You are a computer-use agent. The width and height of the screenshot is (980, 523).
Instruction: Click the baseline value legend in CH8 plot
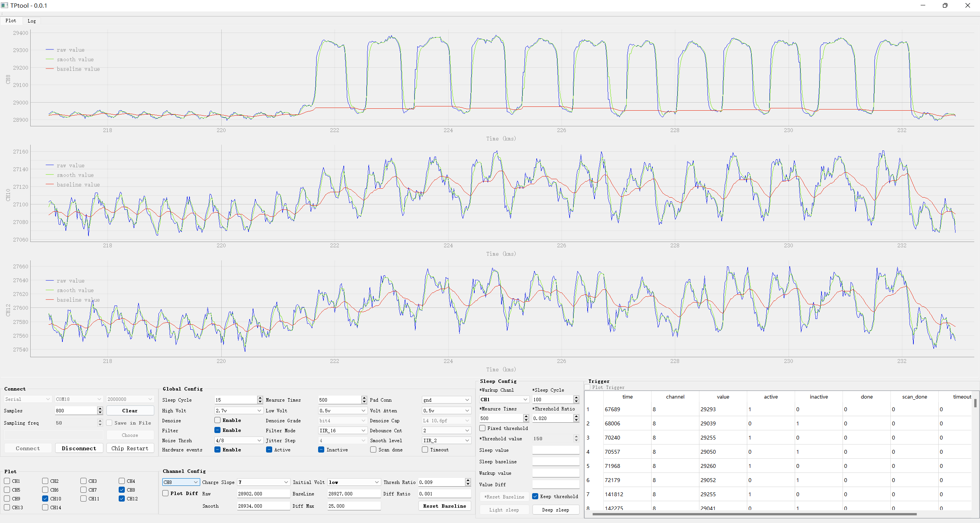[73, 69]
